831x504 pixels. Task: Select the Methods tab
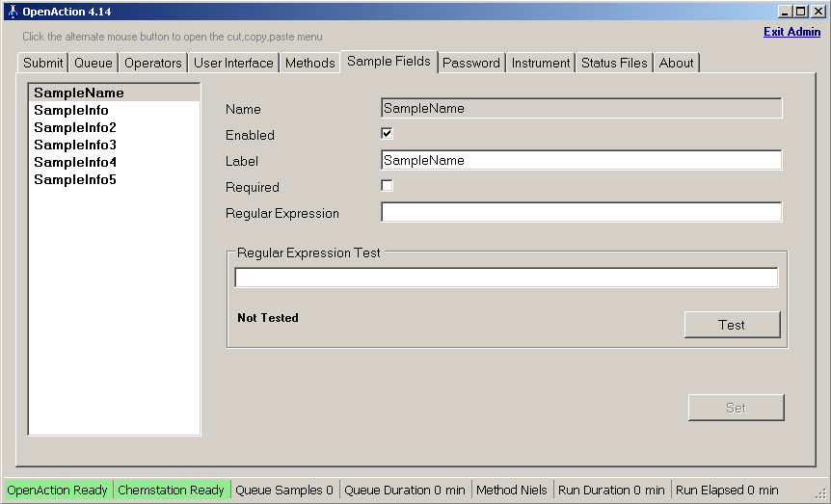(x=310, y=63)
